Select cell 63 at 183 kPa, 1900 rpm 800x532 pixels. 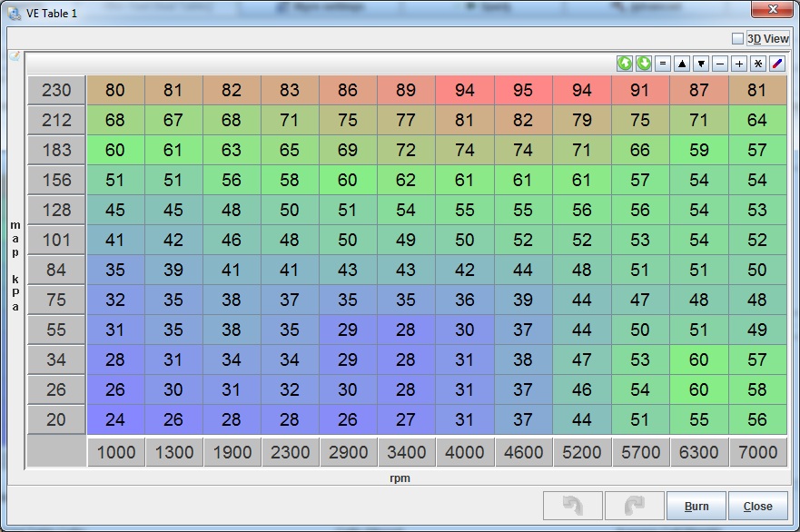(232, 150)
